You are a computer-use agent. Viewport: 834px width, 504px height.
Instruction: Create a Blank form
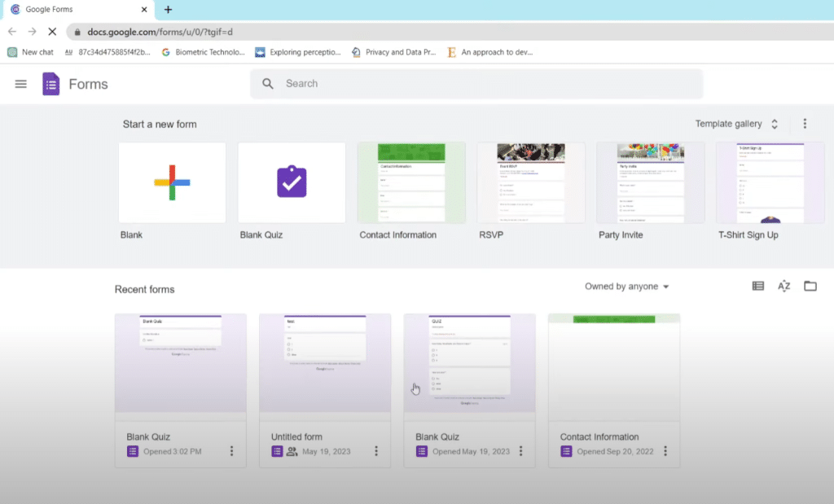[173, 182]
